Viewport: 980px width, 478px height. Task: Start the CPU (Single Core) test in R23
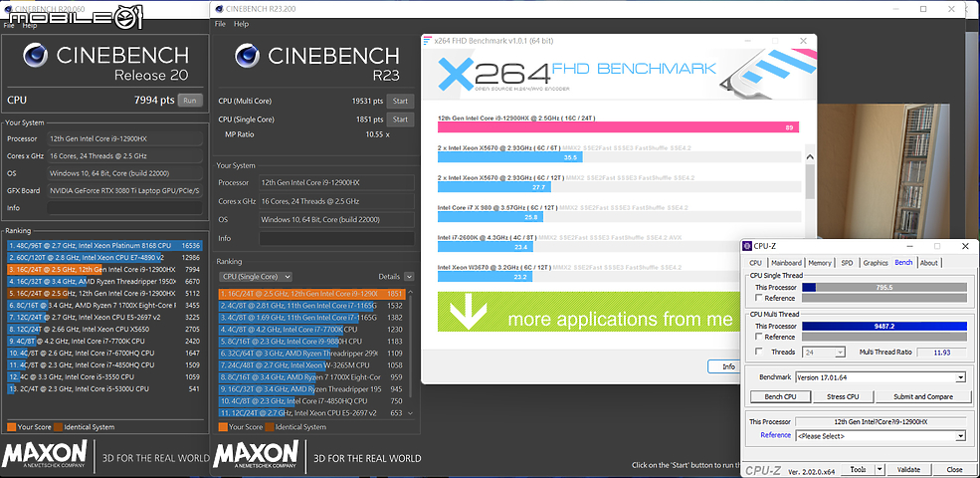click(x=400, y=119)
